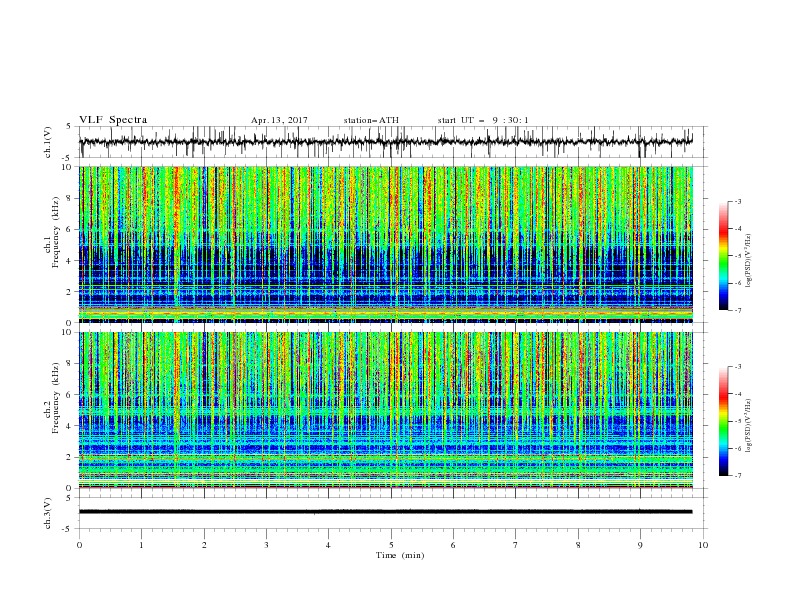Click the "ch.3(V)" waveform axis label

(x=48, y=513)
